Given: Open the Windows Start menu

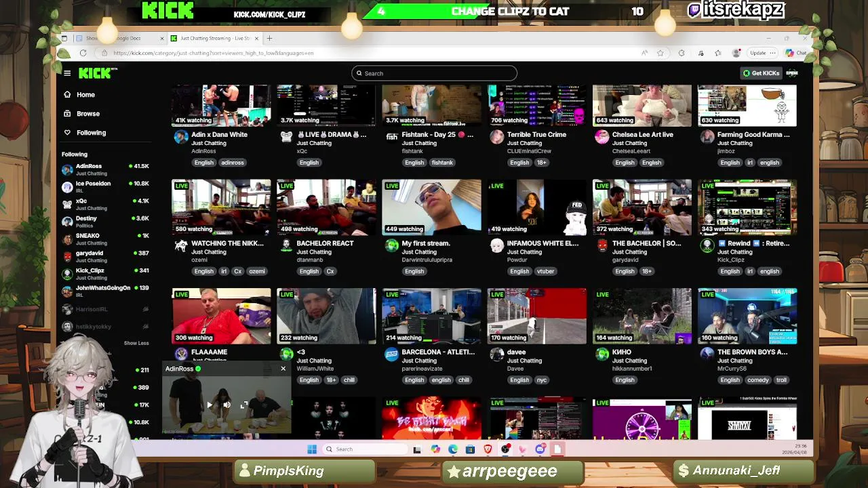Looking at the screenshot, I should pyautogui.click(x=312, y=449).
